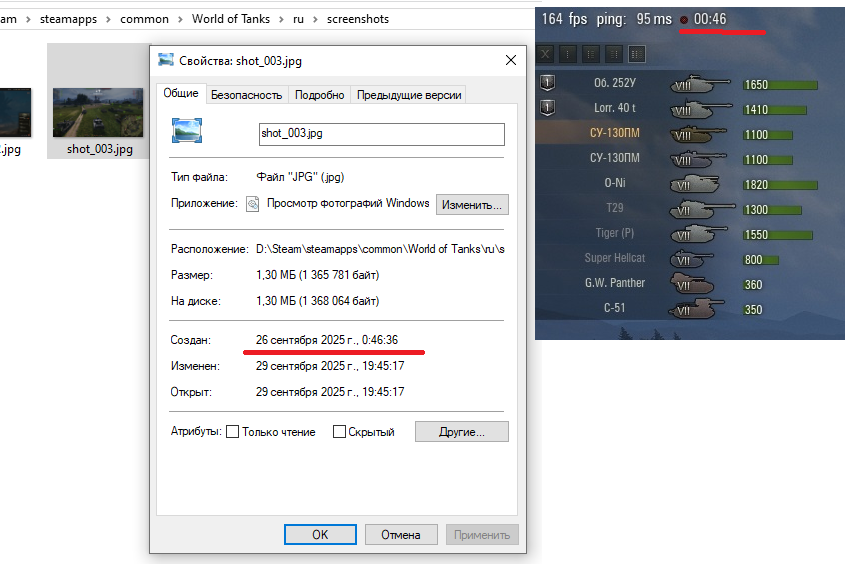Click the 00:46 battle timer

click(710, 19)
